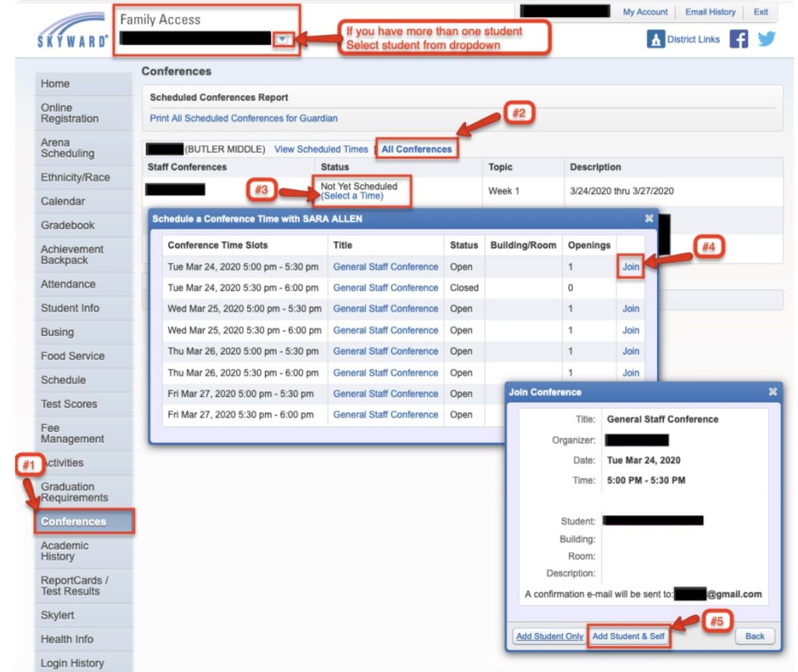Open the Twitter bird icon link

tap(767, 39)
